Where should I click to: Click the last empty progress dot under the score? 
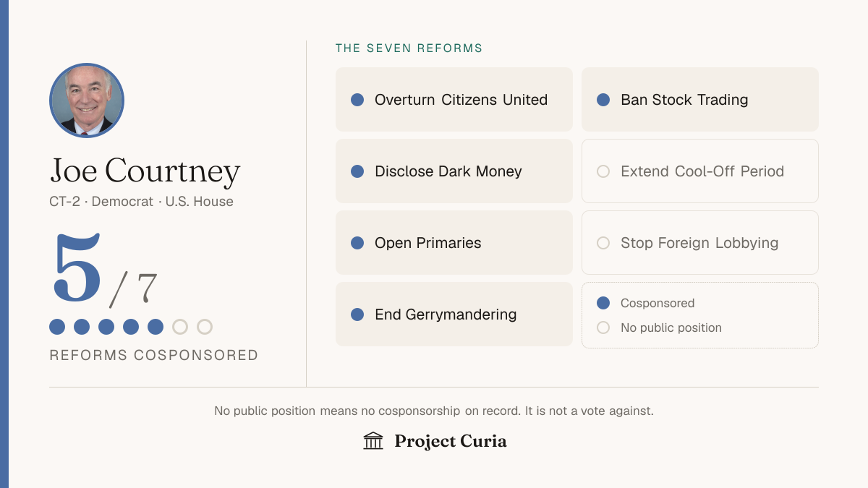205,327
